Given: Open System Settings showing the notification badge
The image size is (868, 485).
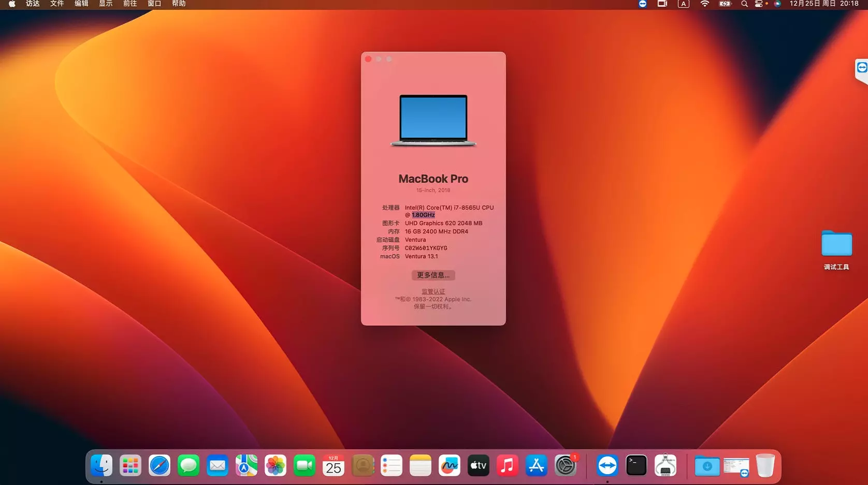Looking at the screenshot, I should [x=565, y=465].
